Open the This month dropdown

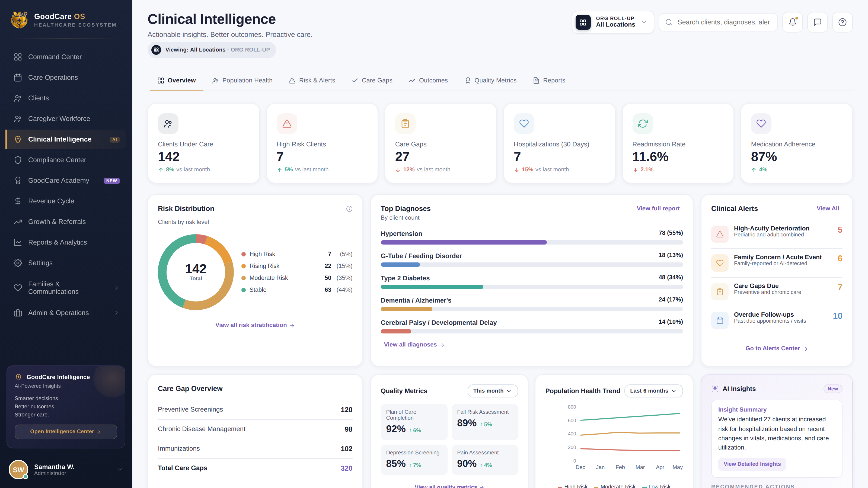tap(492, 391)
